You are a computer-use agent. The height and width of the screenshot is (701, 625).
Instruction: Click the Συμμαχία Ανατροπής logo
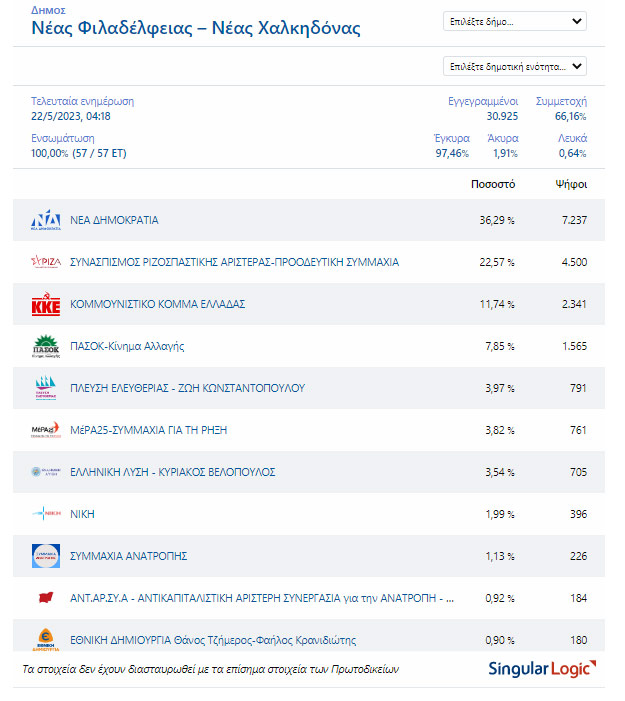[46, 556]
